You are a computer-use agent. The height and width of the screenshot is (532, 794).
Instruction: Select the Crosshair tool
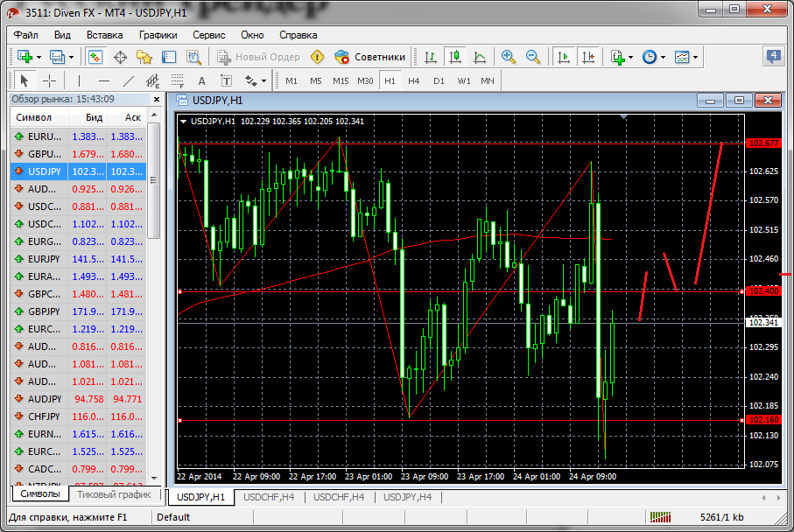coord(50,80)
